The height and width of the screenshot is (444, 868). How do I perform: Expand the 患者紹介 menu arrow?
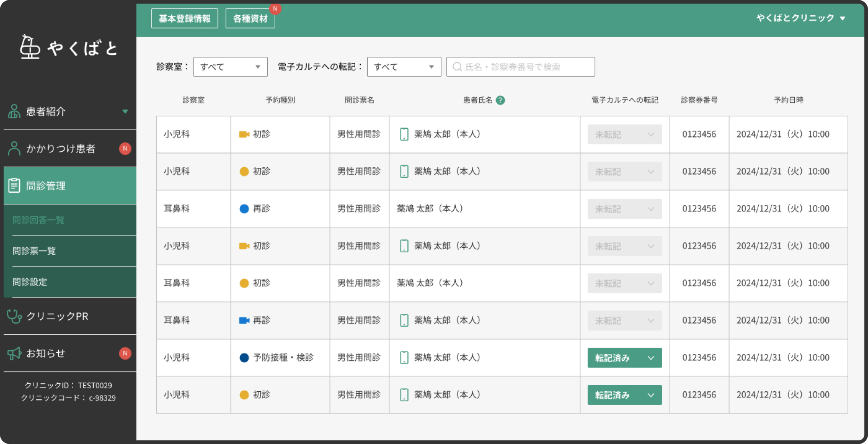pyautogui.click(x=125, y=111)
